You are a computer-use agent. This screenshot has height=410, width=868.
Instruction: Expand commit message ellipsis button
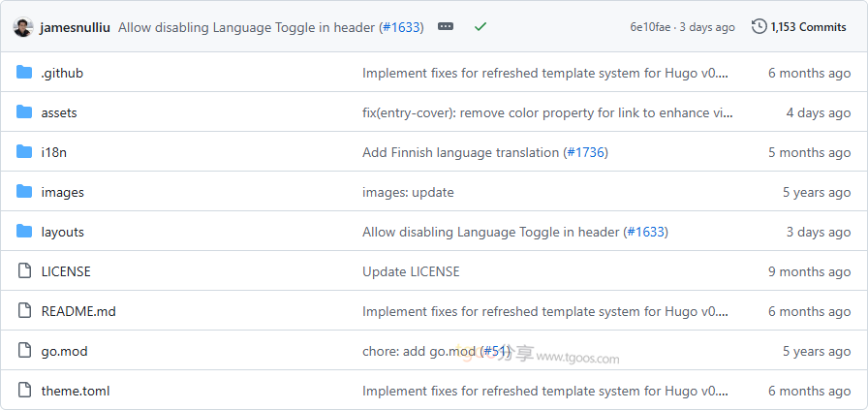point(446,27)
